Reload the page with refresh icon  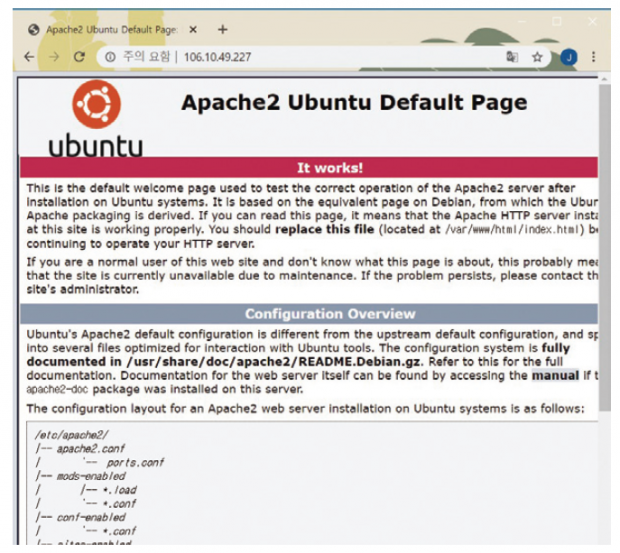79,57
